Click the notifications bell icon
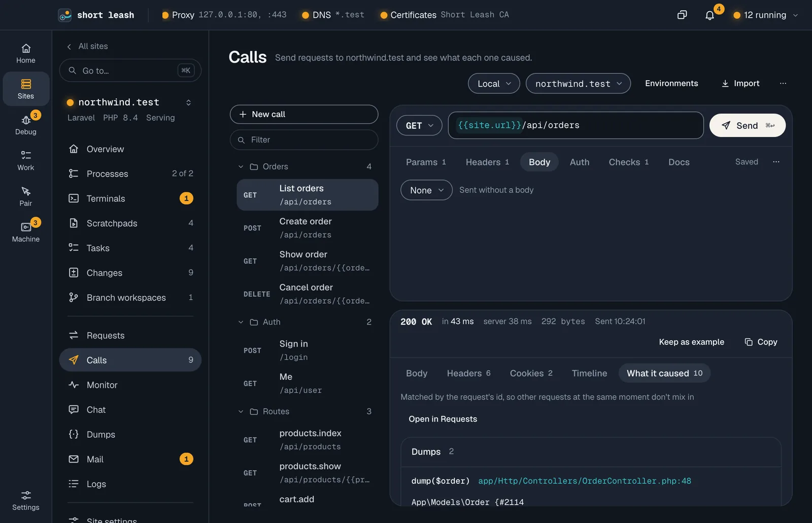The width and height of the screenshot is (812, 523). click(x=709, y=15)
